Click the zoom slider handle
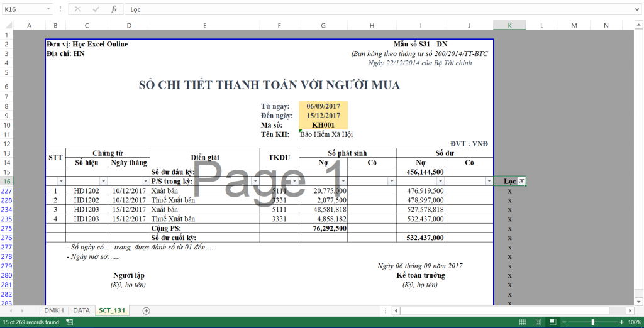The height and width of the screenshot is (328, 644). (x=593, y=322)
